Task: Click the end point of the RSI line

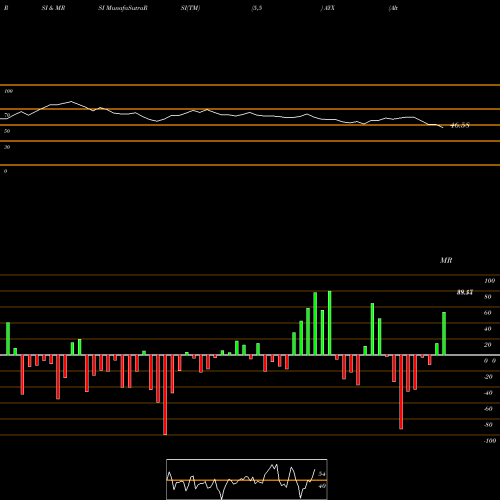Action: (443, 128)
